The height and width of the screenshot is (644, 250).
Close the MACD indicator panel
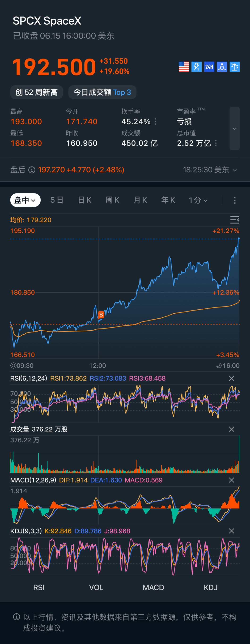232,480
